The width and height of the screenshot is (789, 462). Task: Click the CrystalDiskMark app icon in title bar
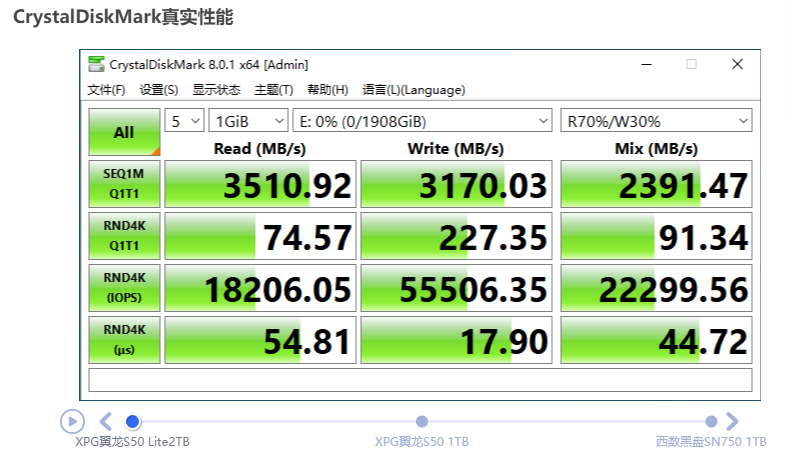96,64
